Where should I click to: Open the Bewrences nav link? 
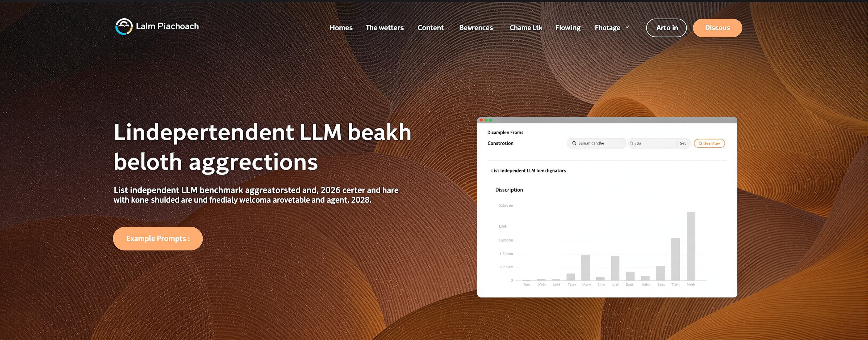click(x=476, y=28)
